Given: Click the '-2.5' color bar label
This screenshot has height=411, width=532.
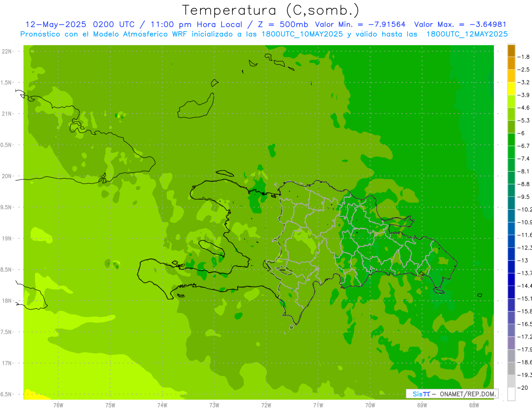Looking at the screenshot, I should coord(524,70).
